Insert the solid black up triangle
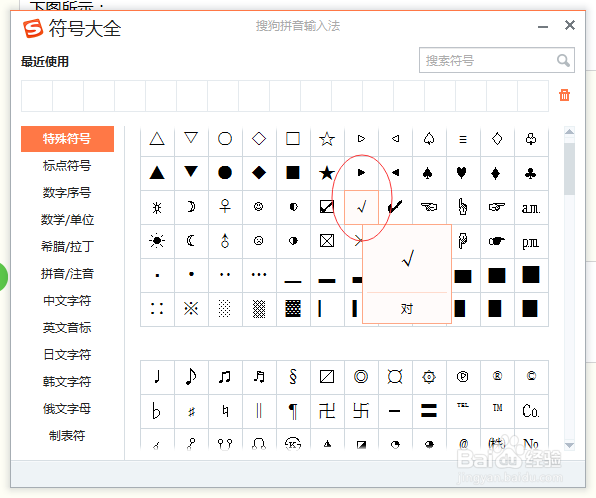The height and width of the screenshot is (498, 596). [x=157, y=173]
